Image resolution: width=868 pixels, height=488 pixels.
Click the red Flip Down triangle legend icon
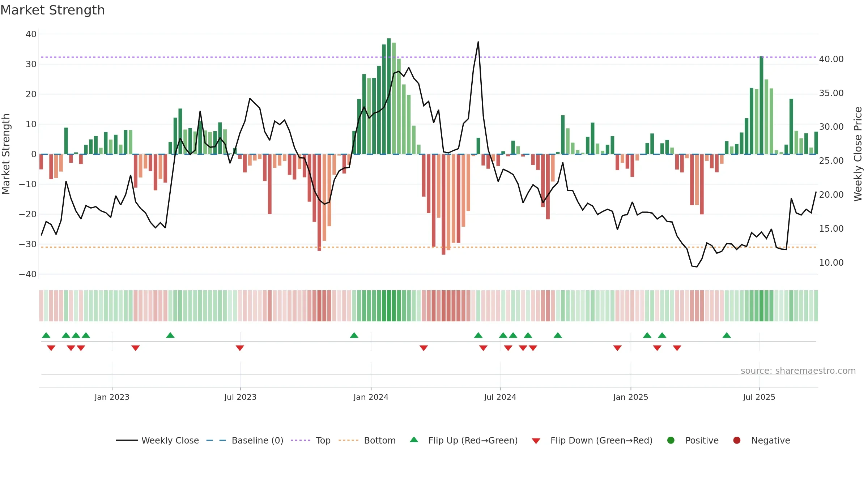[x=536, y=441]
